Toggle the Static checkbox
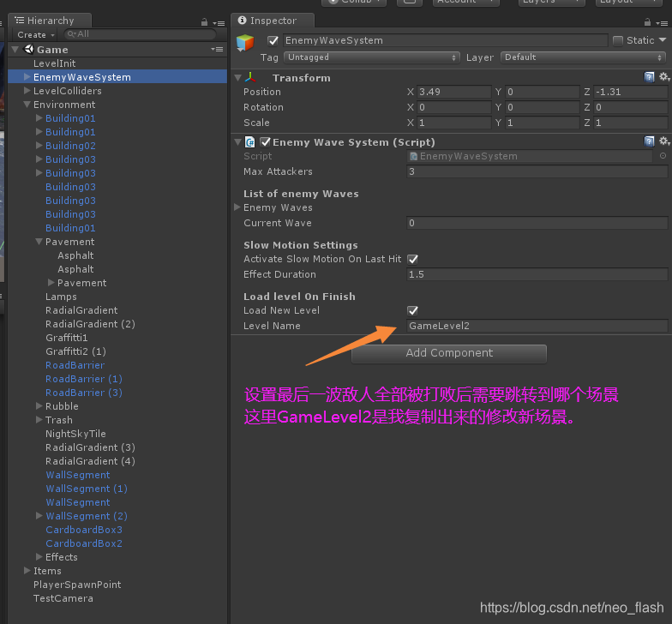This screenshot has height=624, width=672. (617, 41)
